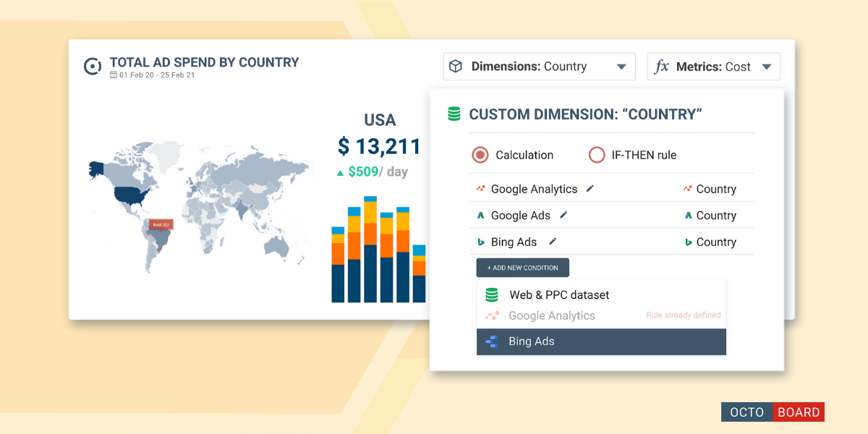The image size is (868, 434).
Task: Click the Custom Dimension: "Country" heading
Action: pyautogui.click(x=586, y=114)
